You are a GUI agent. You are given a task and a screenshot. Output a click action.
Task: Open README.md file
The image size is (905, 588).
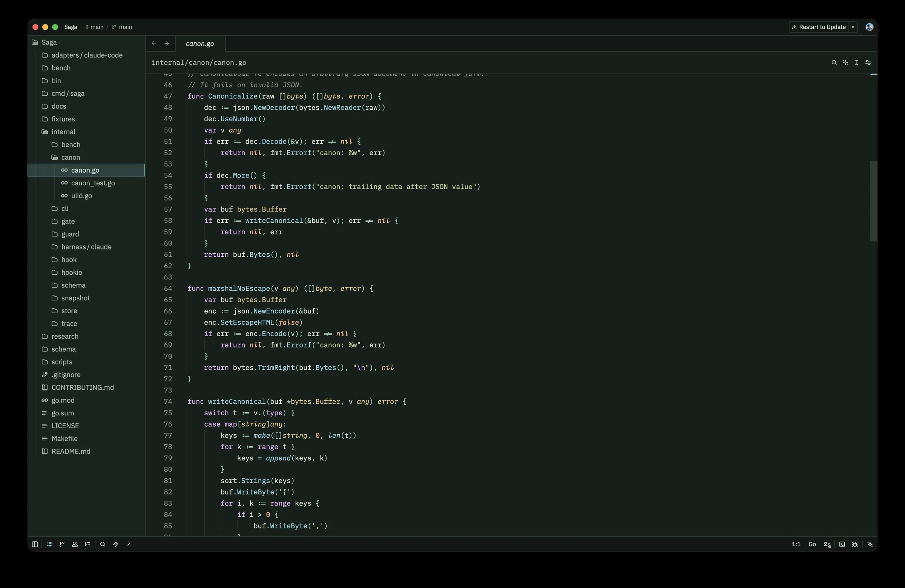pos(86,451)
